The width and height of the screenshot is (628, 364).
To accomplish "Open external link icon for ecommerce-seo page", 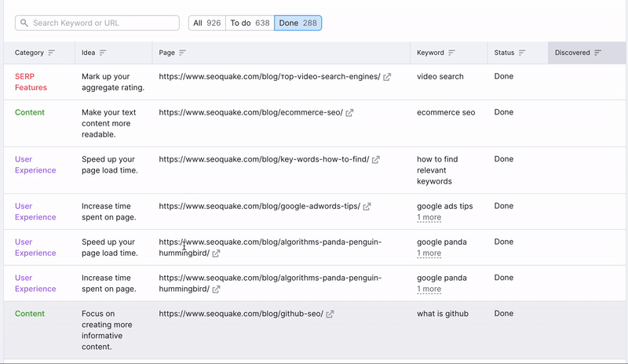I will point(349,113).
